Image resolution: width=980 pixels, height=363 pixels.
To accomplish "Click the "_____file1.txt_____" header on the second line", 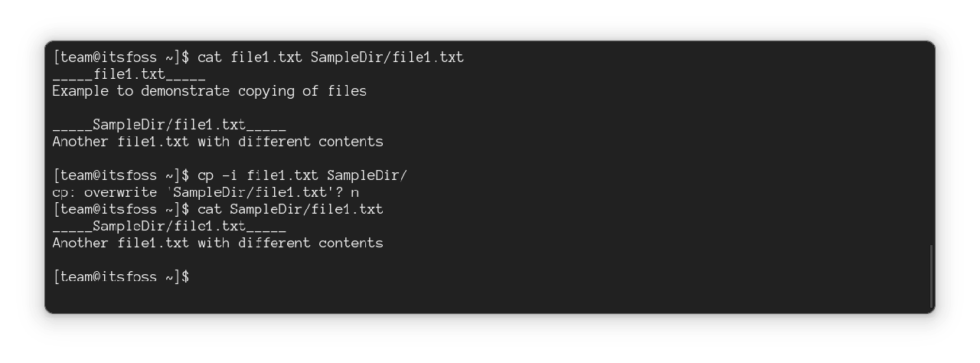I will click(129, 75).
